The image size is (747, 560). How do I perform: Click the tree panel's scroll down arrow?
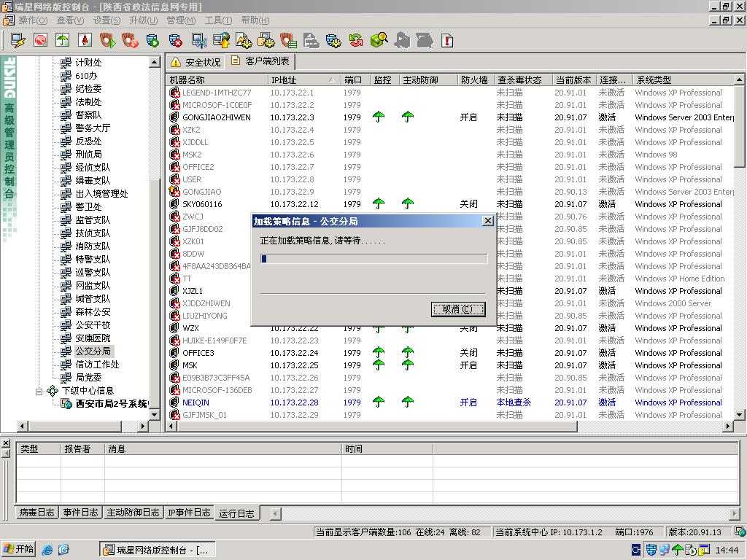[x=155, y=413]
